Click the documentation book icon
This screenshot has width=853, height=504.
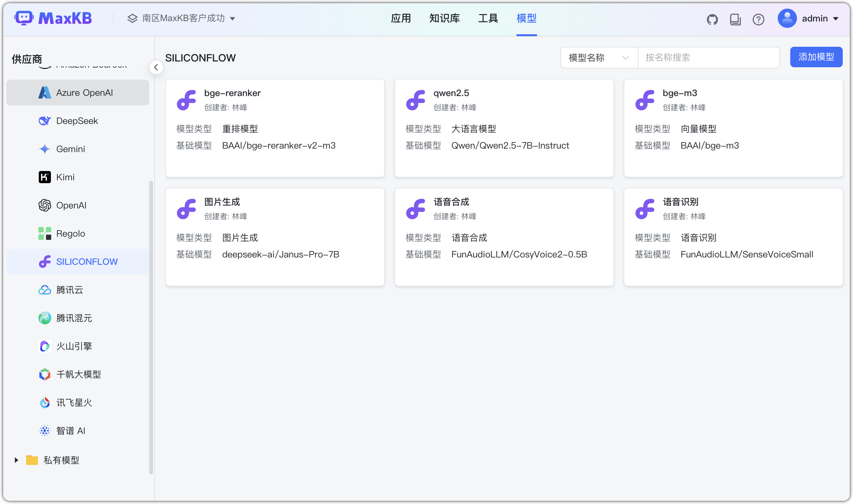(x=735, y=19)
